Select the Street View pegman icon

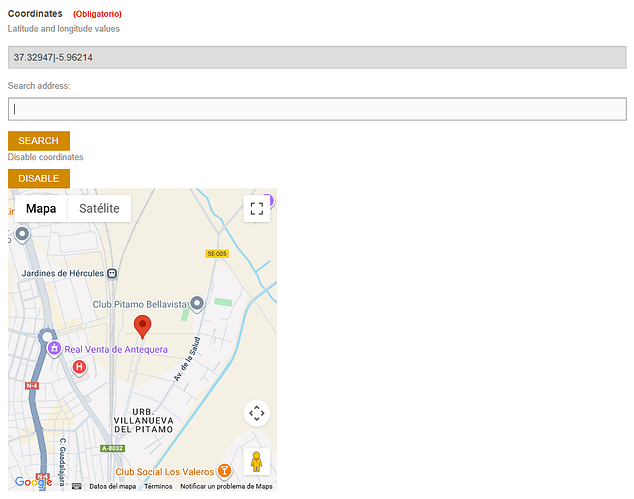tap(257, 462)
